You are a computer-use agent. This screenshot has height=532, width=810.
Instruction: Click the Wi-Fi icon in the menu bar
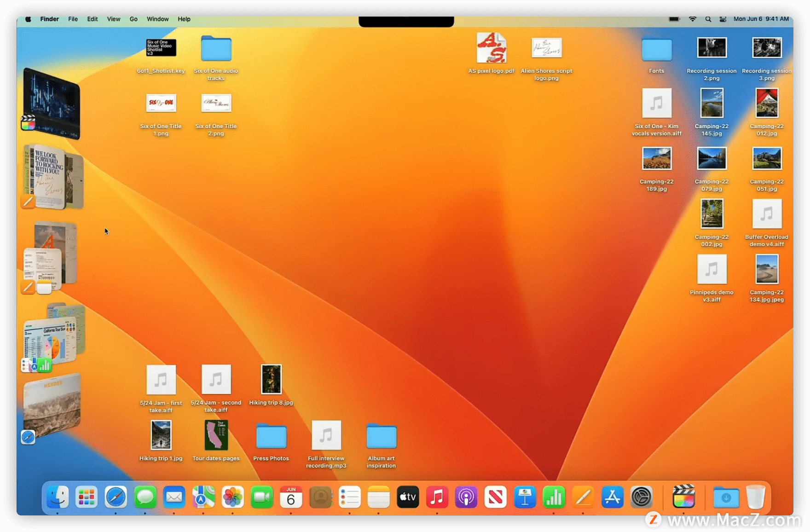pos(692,19)
